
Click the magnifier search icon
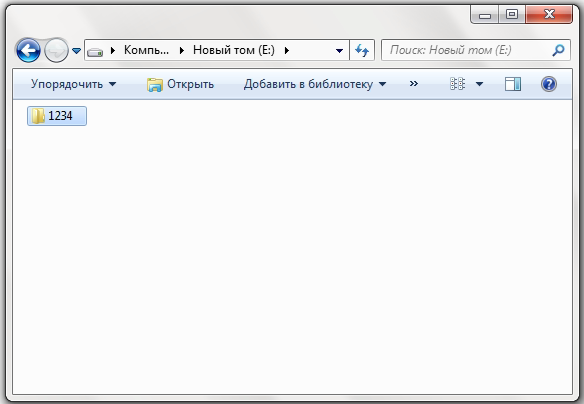click(559, 50)
